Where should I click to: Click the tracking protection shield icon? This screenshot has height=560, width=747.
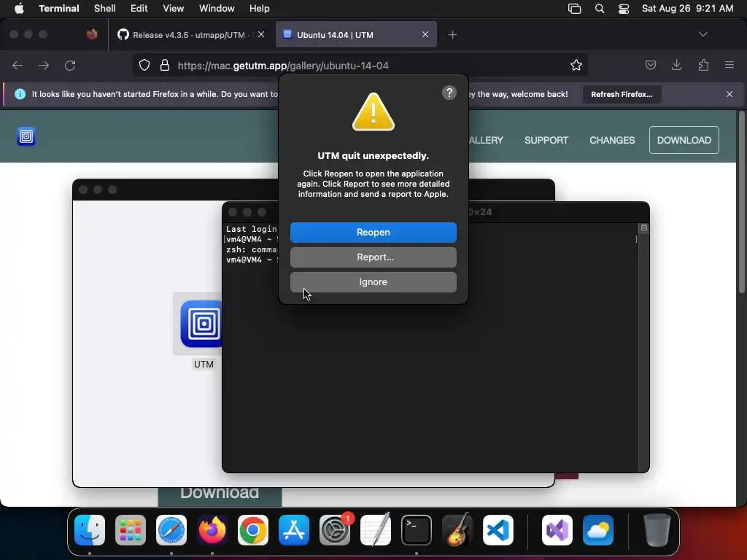pos(144,65)
